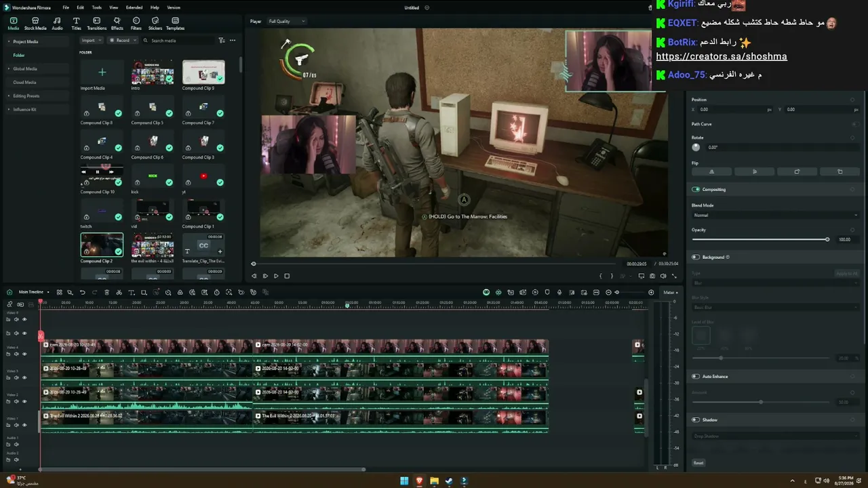Expand the Editing Presets section
The image size is (868, 488).
coord(9,96)
